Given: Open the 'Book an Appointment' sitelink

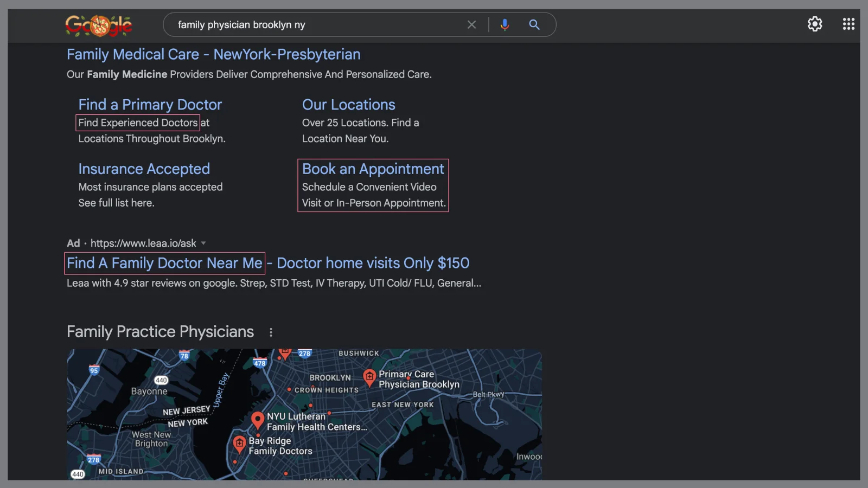Looking at the screenshot, I should click(x=373, y=169).
